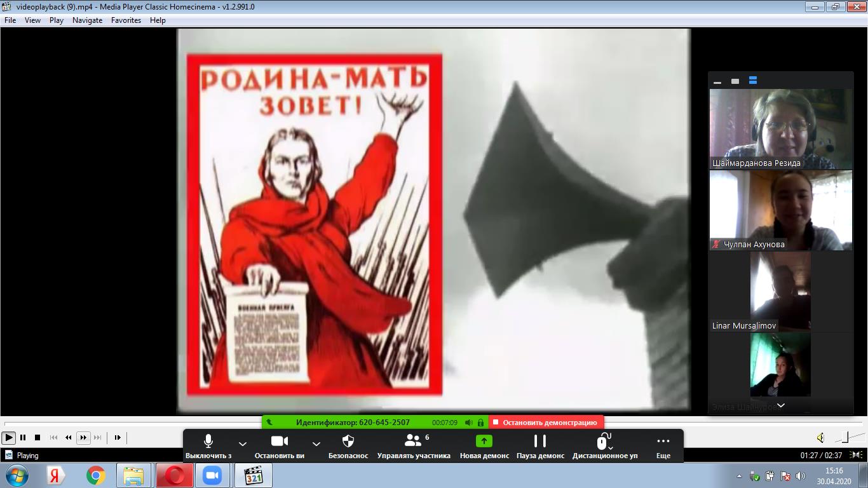The height and width of the screenshot is (488, 868).
Task: Open the Navigate menu
Action: click(x=87, y=20)
